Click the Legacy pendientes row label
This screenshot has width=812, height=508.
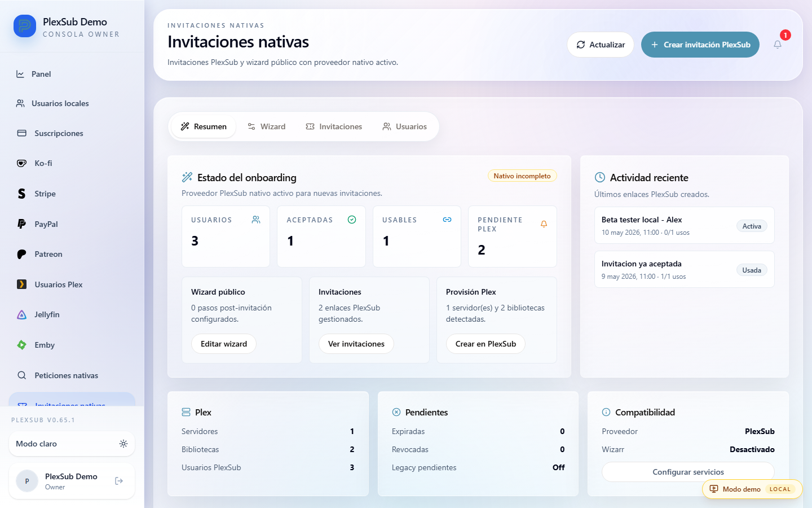[424, 467]
